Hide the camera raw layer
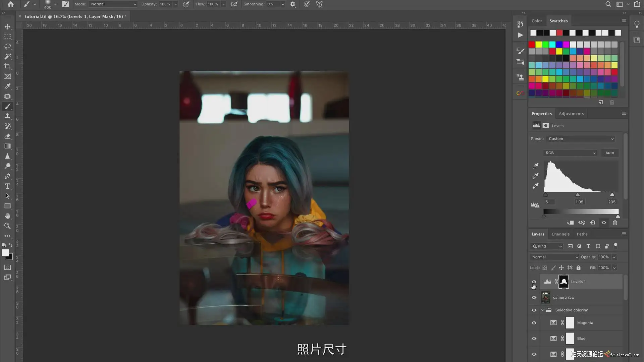Image resolution: width=644 pixels, height=362 pixels. (x=534, y=298)
